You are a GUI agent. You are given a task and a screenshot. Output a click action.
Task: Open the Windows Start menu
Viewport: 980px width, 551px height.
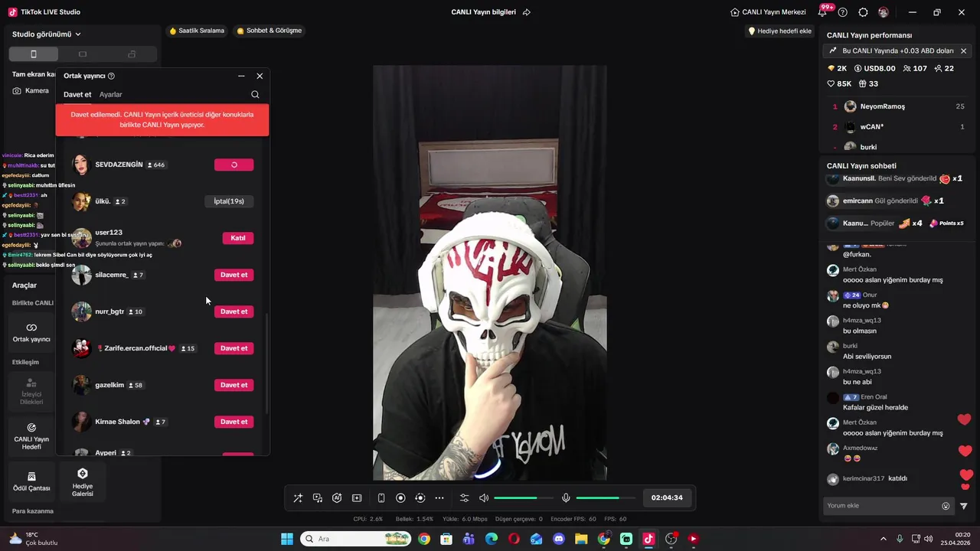click(x=287, y=539)
